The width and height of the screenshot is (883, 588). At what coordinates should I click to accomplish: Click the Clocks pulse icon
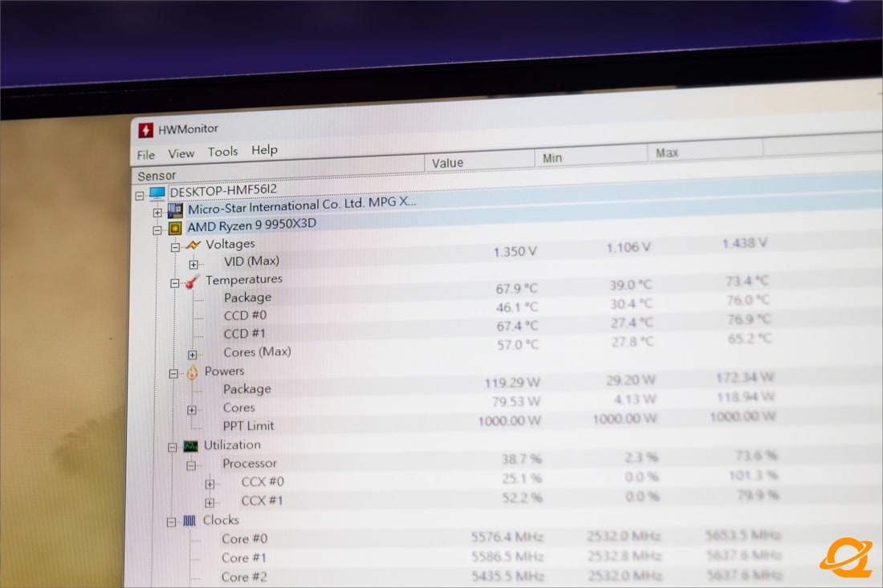pyautogui.click(x=189, y=521)
